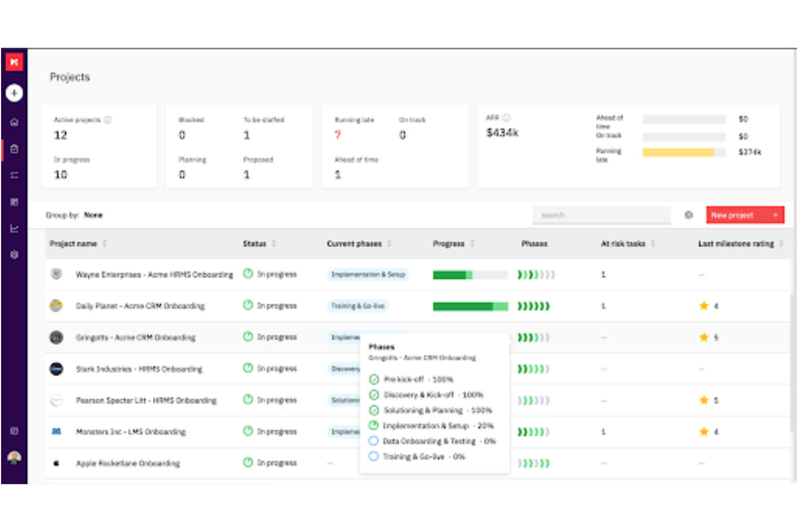The width and height of the screenshot is (798, 532).
Task: Click the star icon in Pearson Specter Litt row
Action: [x=704, y=400]
